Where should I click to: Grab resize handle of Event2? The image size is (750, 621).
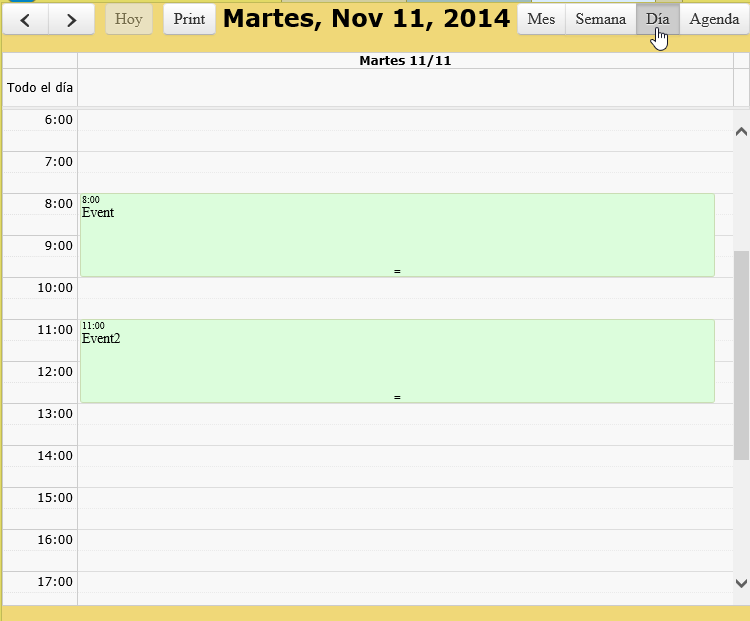[x=397, y=397]
